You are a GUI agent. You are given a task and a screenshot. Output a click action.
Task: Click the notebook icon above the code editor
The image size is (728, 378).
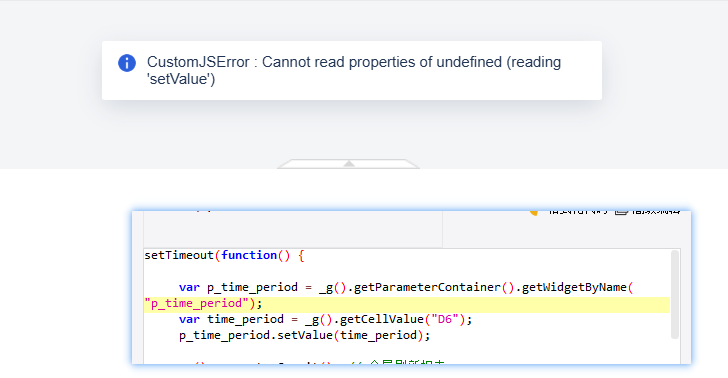621,212
